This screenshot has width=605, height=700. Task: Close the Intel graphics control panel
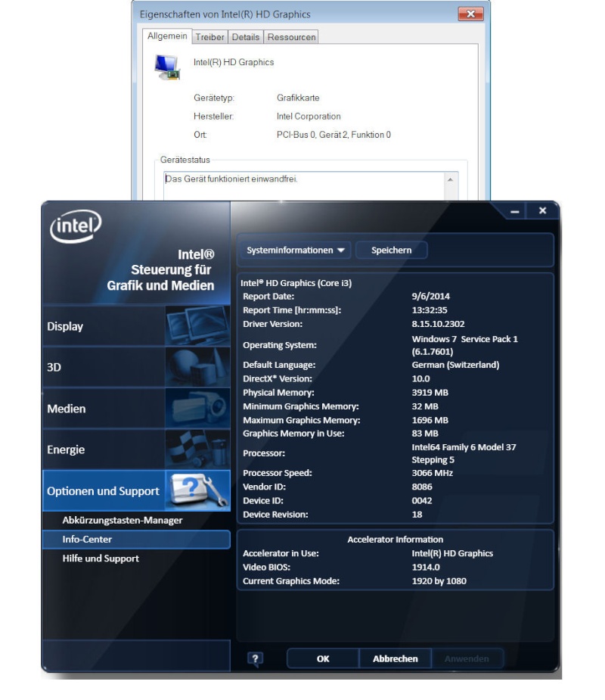click(542, 210)
